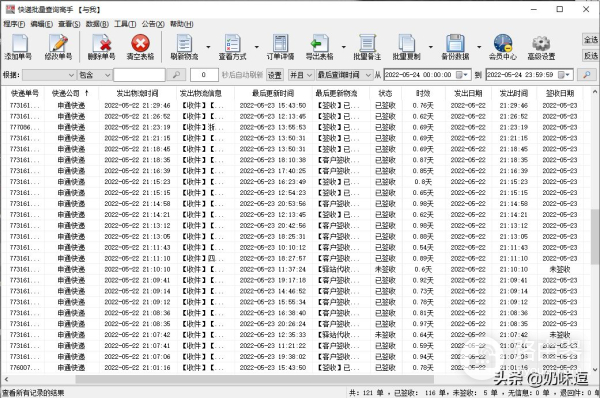600x398 pixels.
Task: Open the 编辑(E) menu
Action: [x=41, y=24]
